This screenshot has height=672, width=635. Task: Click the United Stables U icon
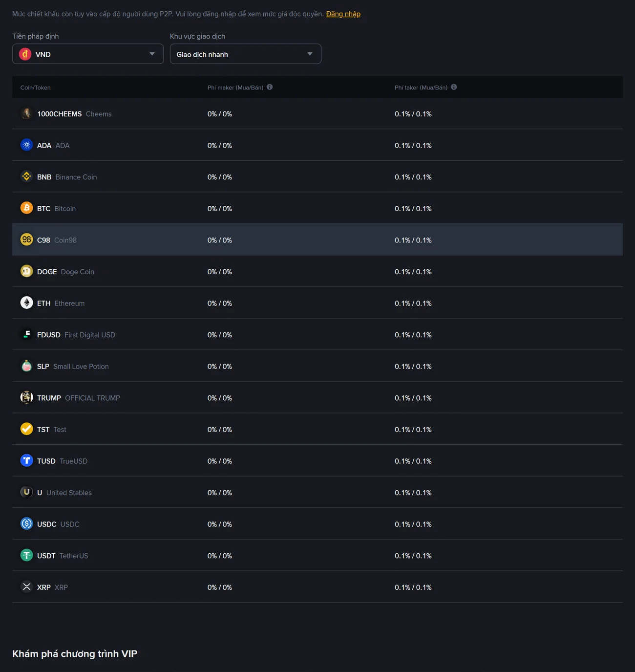click(x=26, y=492)
